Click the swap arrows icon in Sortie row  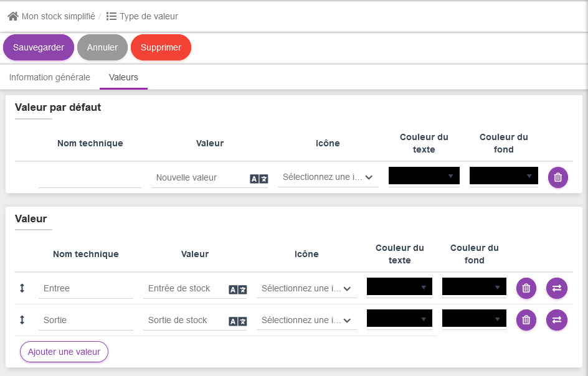pos(556,320)
